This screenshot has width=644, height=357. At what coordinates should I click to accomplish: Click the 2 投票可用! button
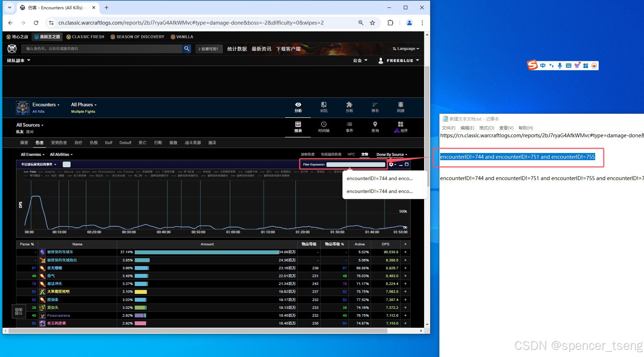tap(209, 49)
